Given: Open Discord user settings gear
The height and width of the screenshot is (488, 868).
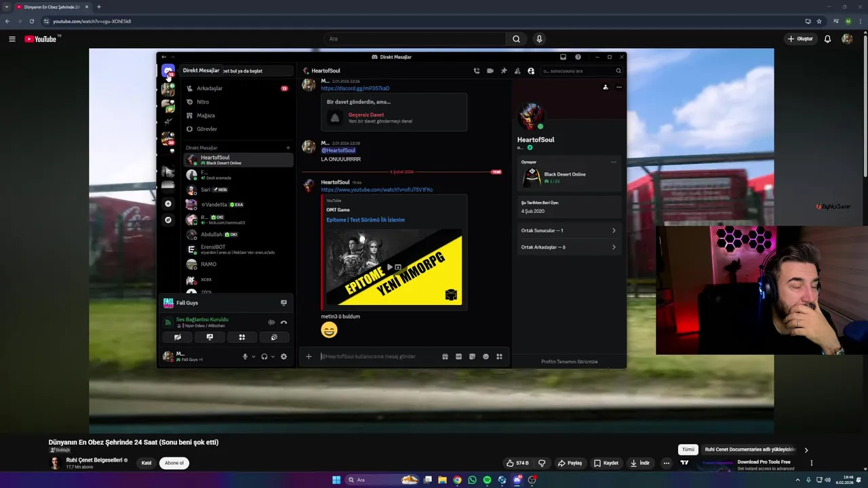Looking at the screenshot, I should 283,357.
